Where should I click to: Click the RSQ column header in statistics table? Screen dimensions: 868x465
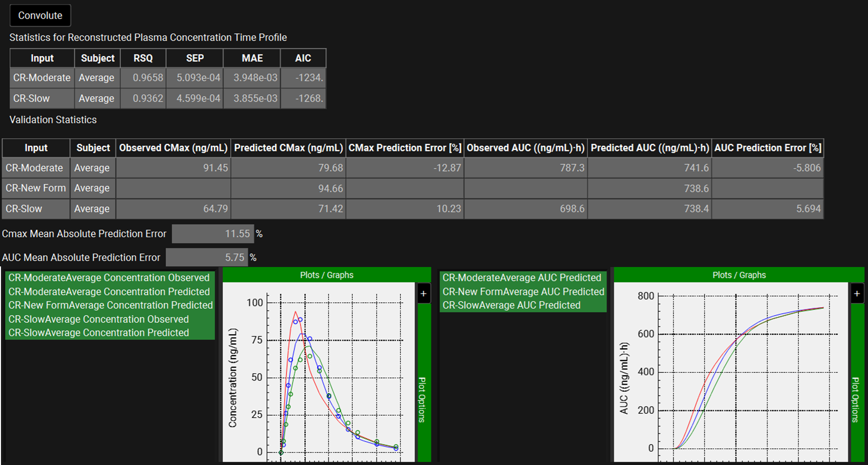coord(143,58)
